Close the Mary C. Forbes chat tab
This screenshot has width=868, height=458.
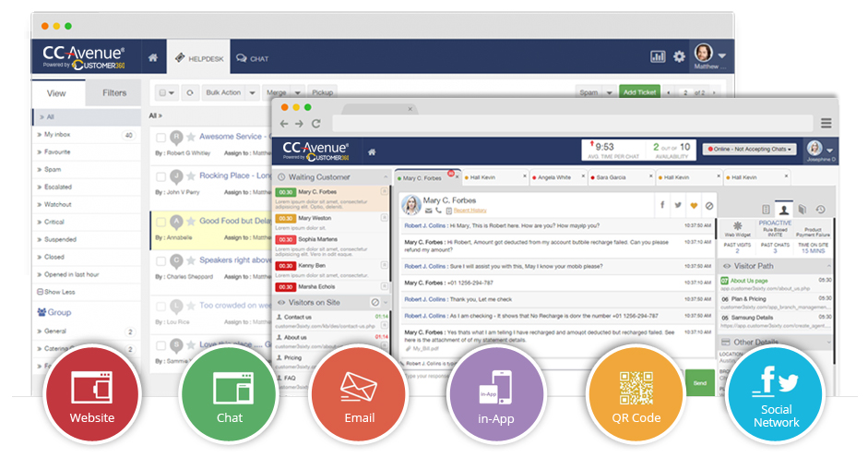(458, 177)
